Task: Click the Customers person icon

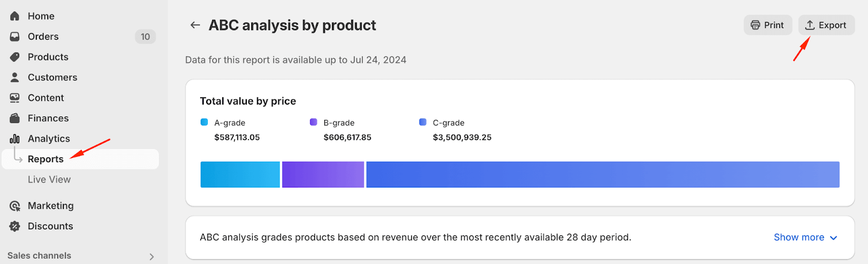Action: click(x=15, y=77)
